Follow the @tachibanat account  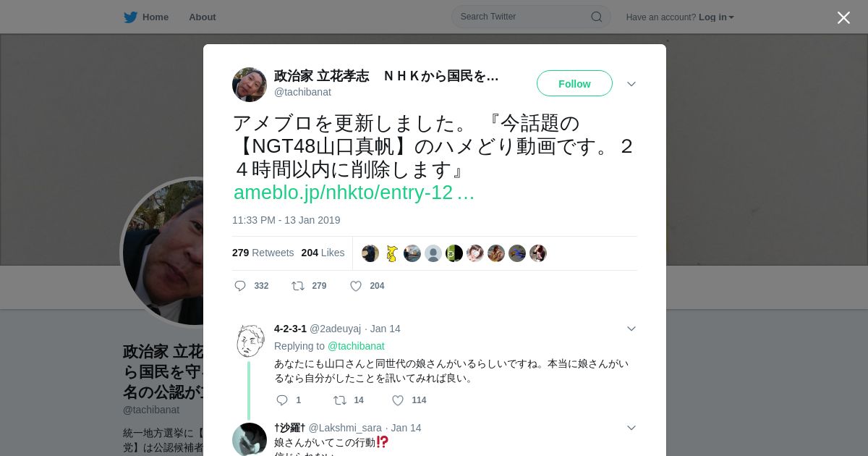(x=574, y=84)
